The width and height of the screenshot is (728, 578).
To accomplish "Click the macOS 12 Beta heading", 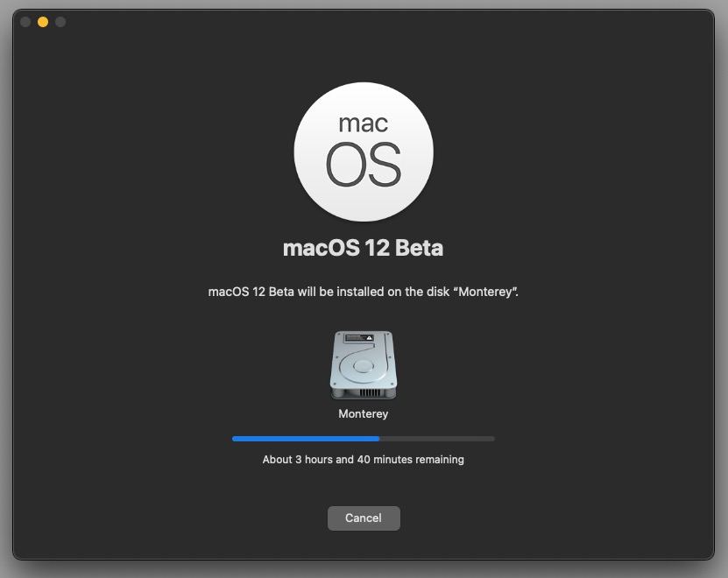I will pyautogui.click(x=363, y=248).
